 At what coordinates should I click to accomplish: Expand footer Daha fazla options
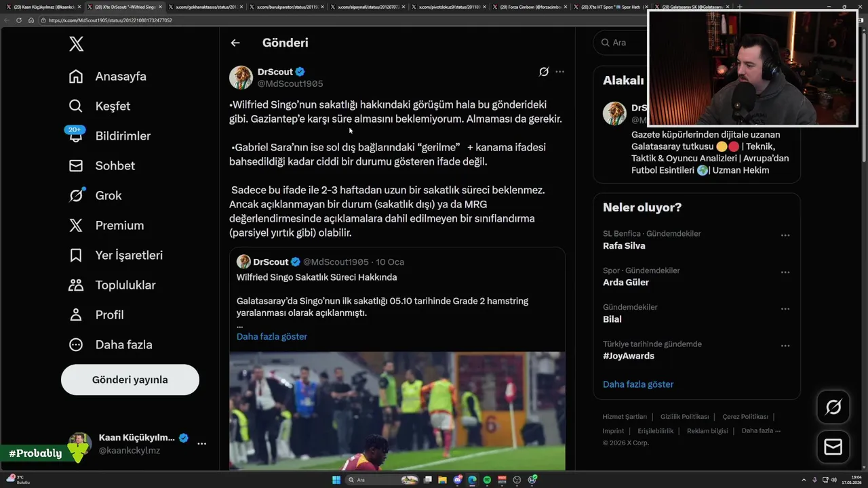(761, 431)
